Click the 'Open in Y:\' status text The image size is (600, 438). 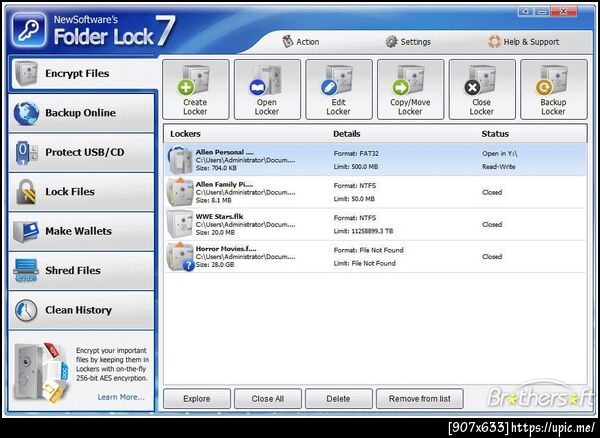(500, 153)
